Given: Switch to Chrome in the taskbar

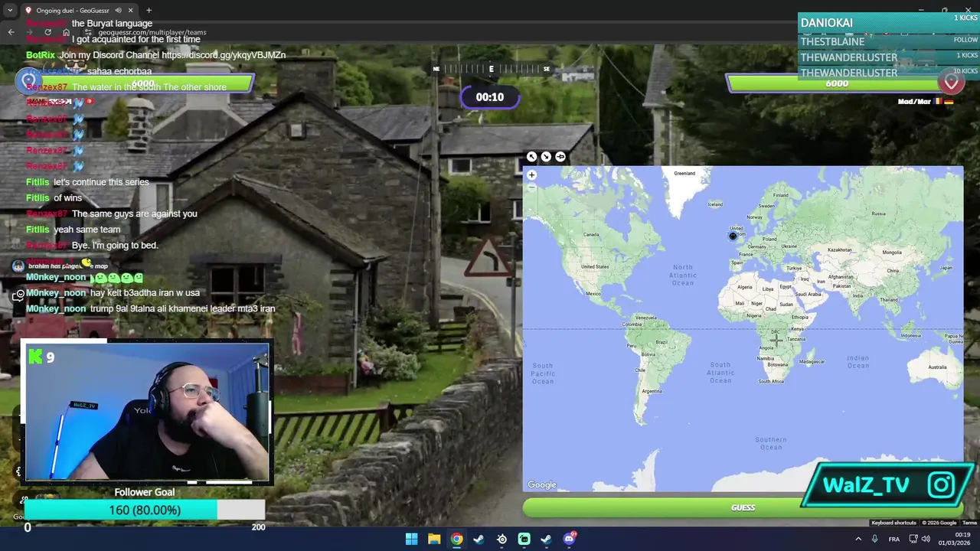Looking at the screenshot, I should click(x=456, y=539).
